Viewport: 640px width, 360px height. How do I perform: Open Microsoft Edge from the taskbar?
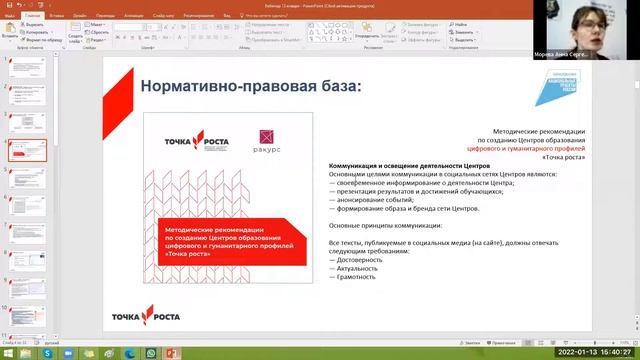tap(130, 353)
